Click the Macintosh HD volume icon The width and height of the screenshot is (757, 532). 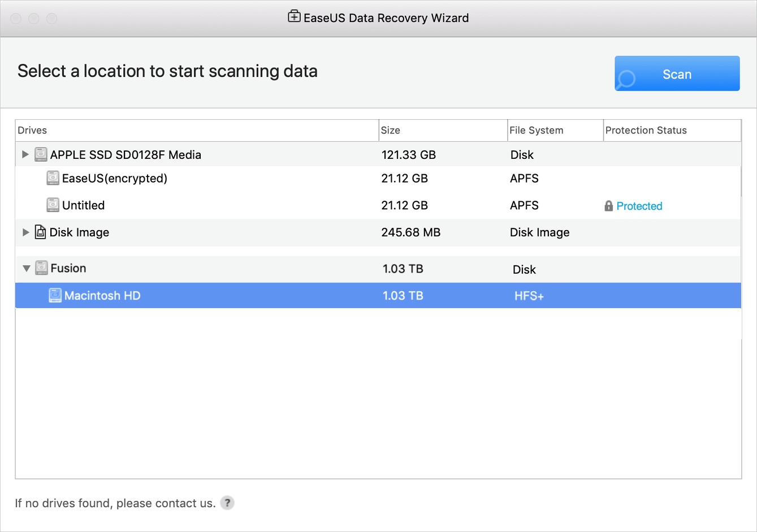55,295
